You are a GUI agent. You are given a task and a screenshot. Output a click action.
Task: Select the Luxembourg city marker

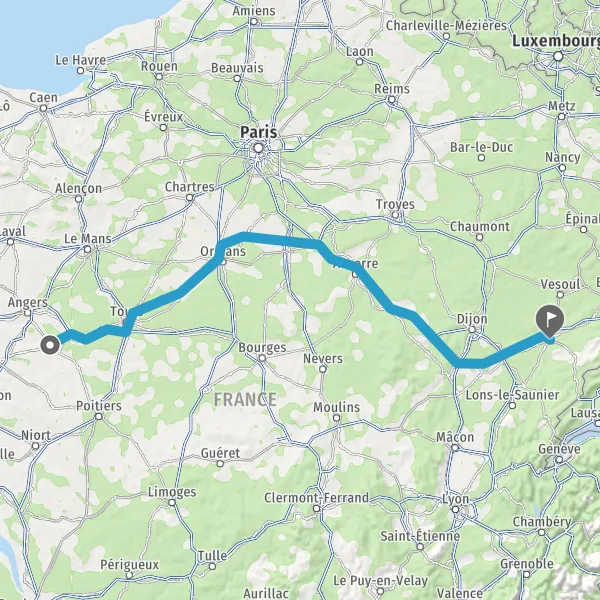point(558,57)
